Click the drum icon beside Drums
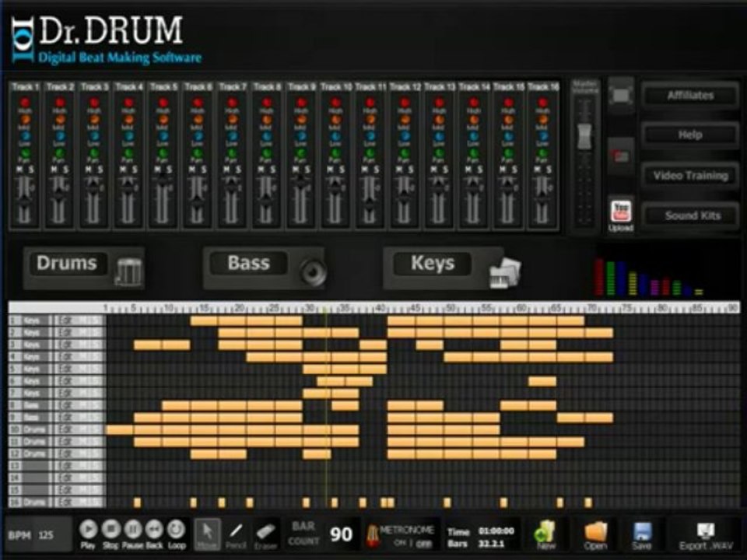747x560 pixels. click(128, 271)
